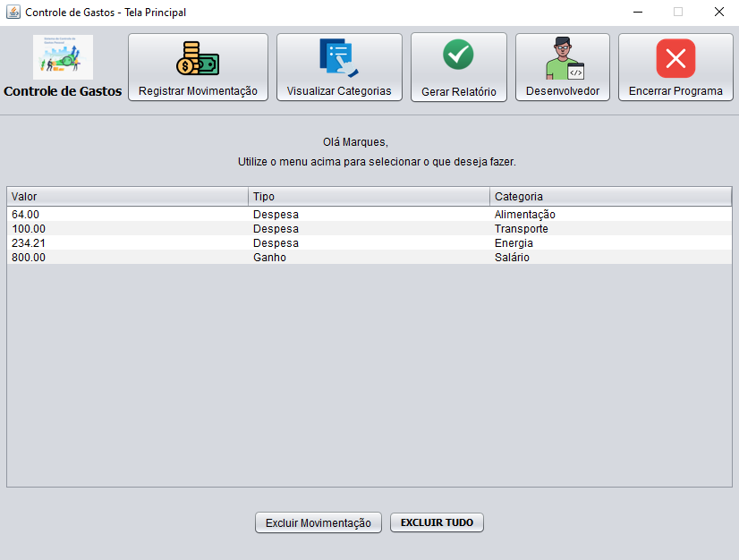The image size is (739, 560).
Task: Click the Controle de Gastos logo image
Action: (x=61, y=55)
